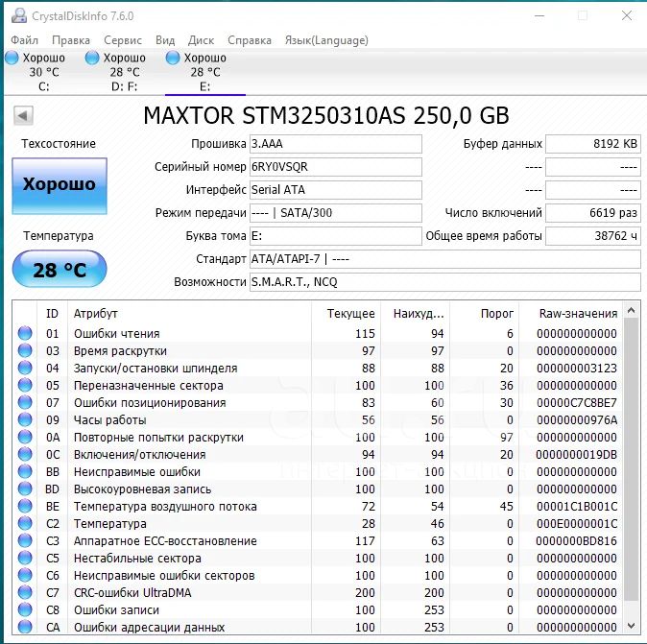Open the Справка menu

250,40
